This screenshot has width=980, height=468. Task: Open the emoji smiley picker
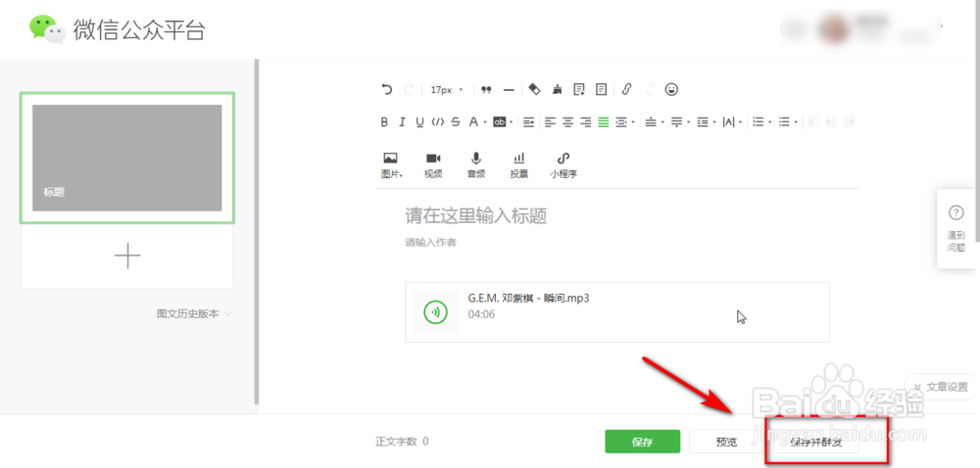pos(672,89)
